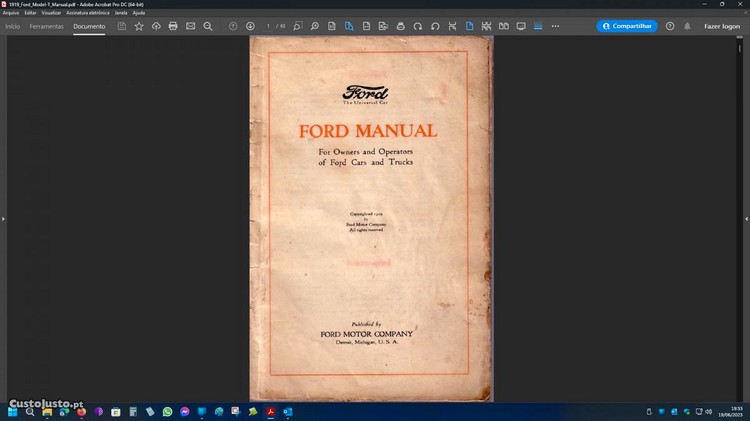Click the Compartilhar button

coord(627,26)
